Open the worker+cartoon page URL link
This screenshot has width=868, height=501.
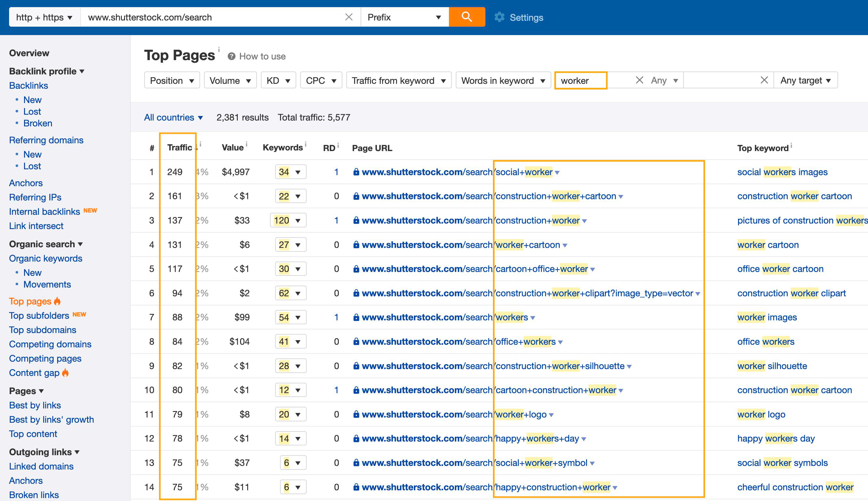click(461, 245)
